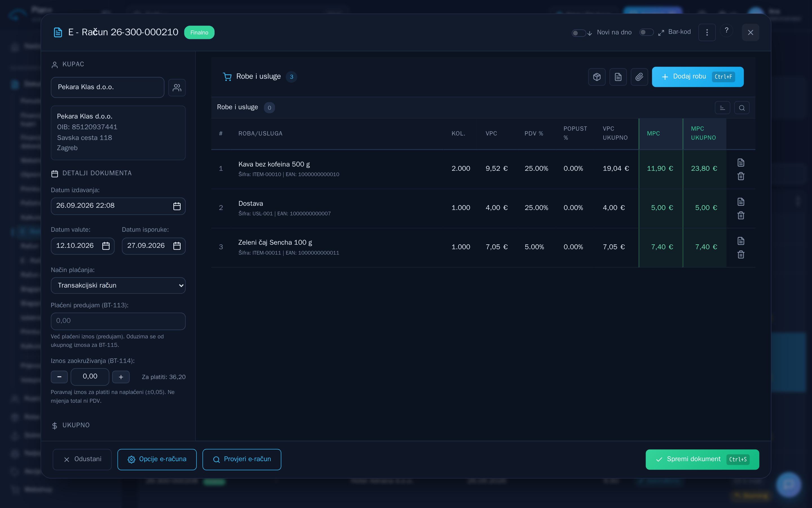Click the 2.000 quantity cell
Screen dimensions: 812x508
pos(461,169)
